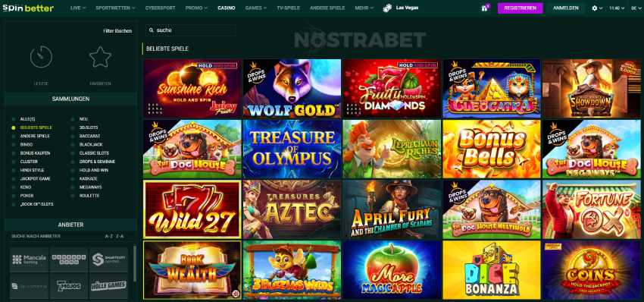Select the Alle(s) collection

(x=27, y=119)
